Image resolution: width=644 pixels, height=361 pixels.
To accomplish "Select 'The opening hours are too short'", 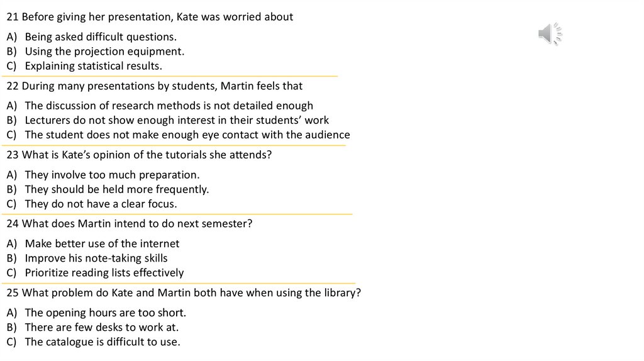I will coord(106,313).
